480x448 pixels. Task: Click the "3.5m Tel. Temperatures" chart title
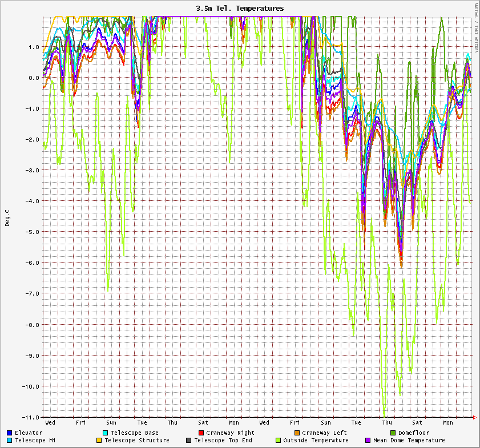(240, 9)
